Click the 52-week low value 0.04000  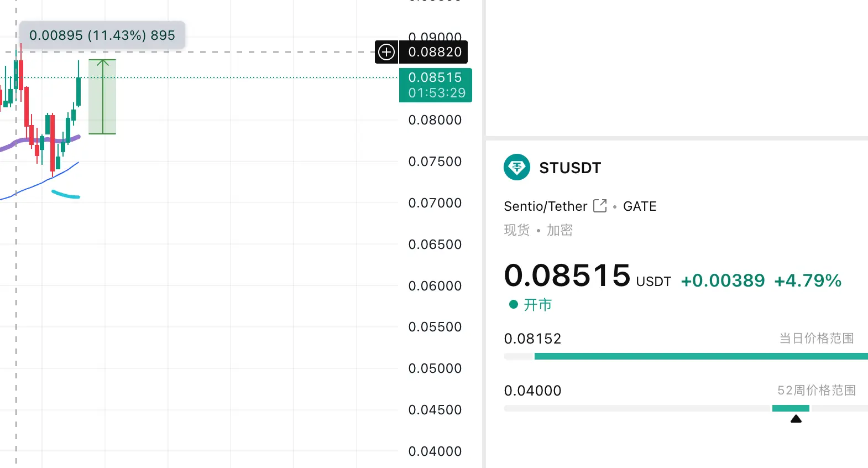point(532,391)
